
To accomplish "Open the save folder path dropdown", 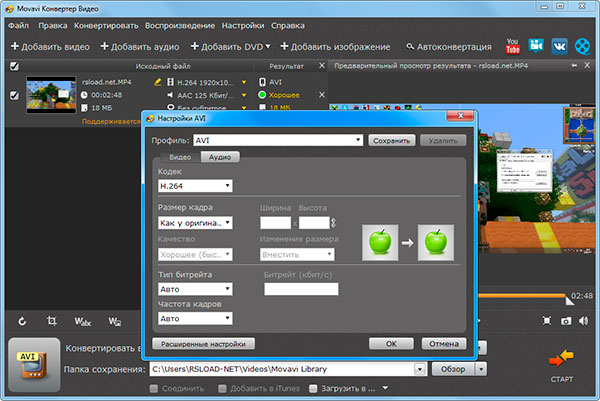I will pyautogui.click(x=420, y=369).
